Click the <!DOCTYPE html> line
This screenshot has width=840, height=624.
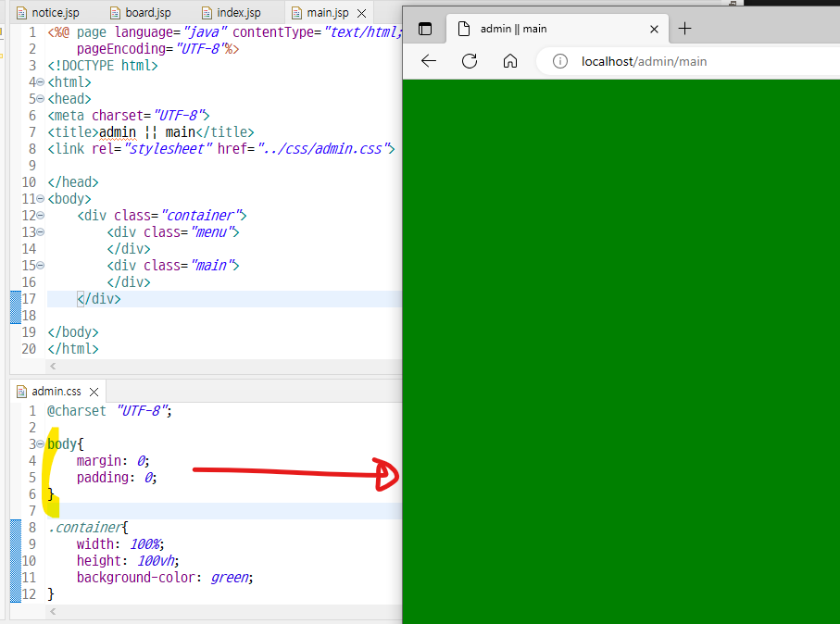102,66
